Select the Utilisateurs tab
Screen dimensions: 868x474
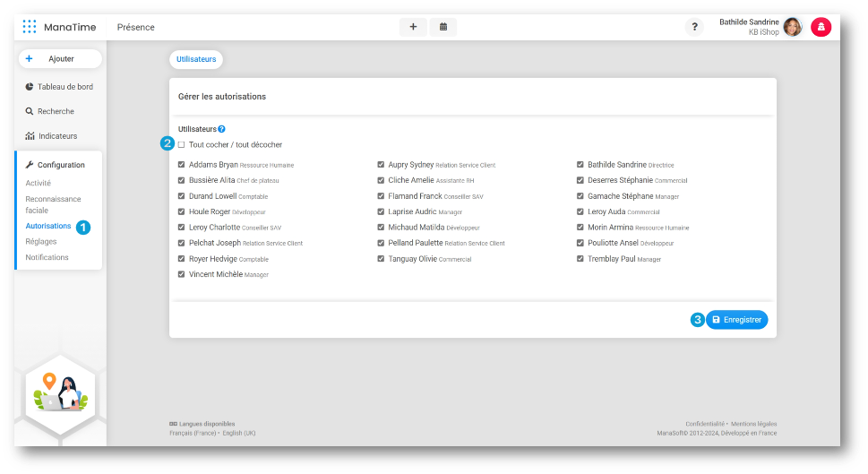pyautogui.click(x=196, y=59)
